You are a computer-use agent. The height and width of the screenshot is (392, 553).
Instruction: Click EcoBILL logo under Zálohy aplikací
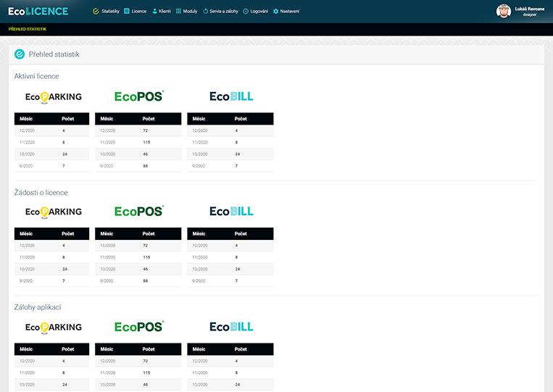coord(231,327)
